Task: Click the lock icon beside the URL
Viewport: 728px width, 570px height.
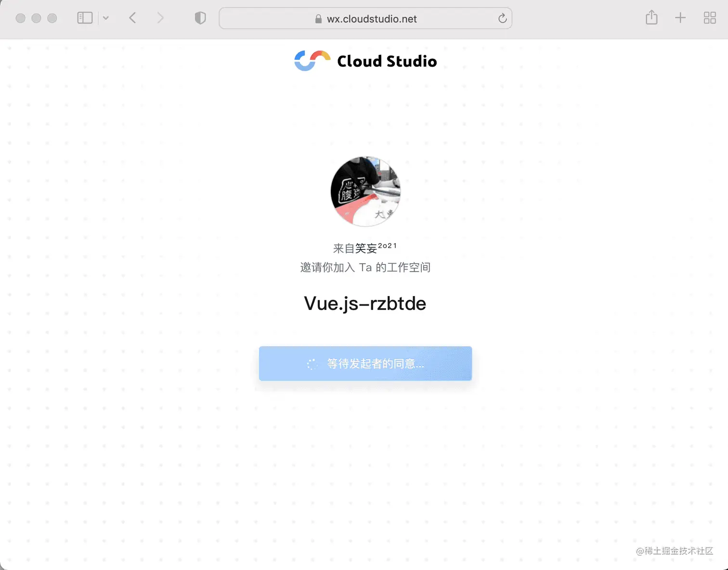Action: 318,19
